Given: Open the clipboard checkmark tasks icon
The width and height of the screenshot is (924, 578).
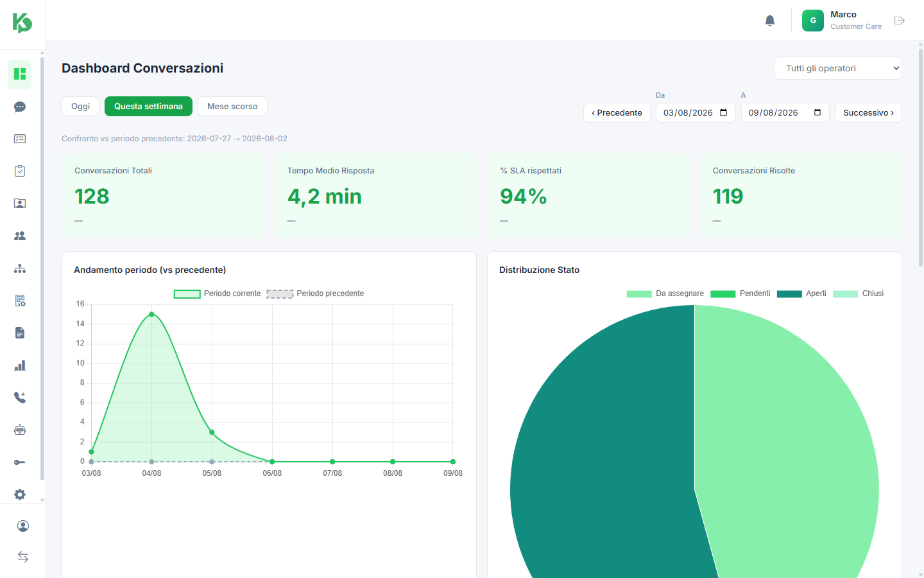Looking at the screenshot, I should pyautogui.click(x=20, y=171).
